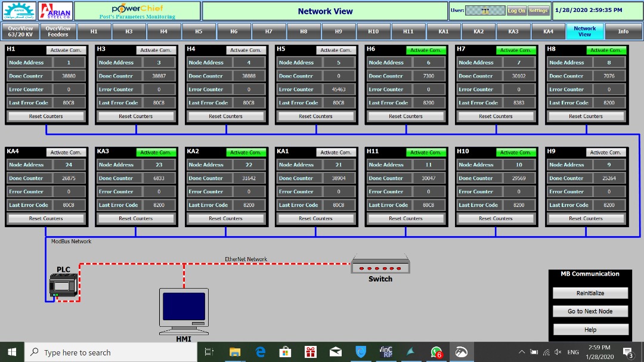Open the KA1 feeder tab
Screen dimensions: 644x362
[x=443, y=31]
